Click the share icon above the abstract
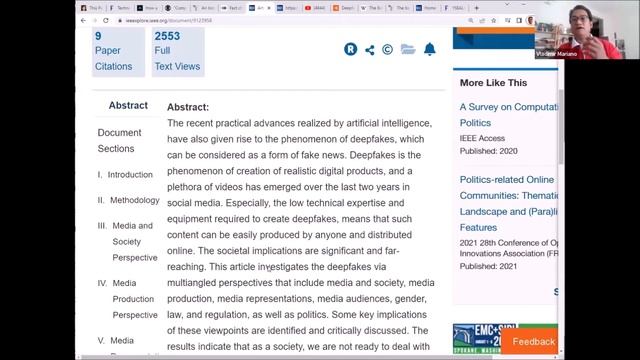This screenshot has height=360, width=640. click(370, 50)
